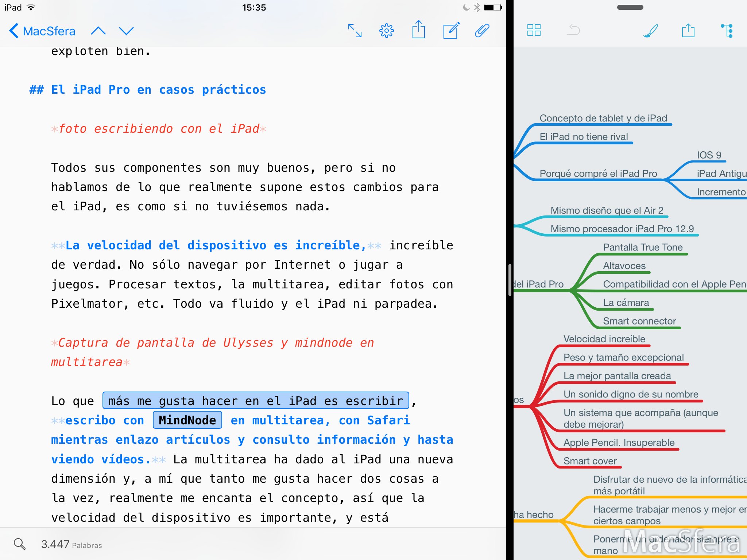Select node 'Peso y tamaño excepcional'
This screenshot has height=560, width=747.
pyautogui.click(x=624, y=357)
